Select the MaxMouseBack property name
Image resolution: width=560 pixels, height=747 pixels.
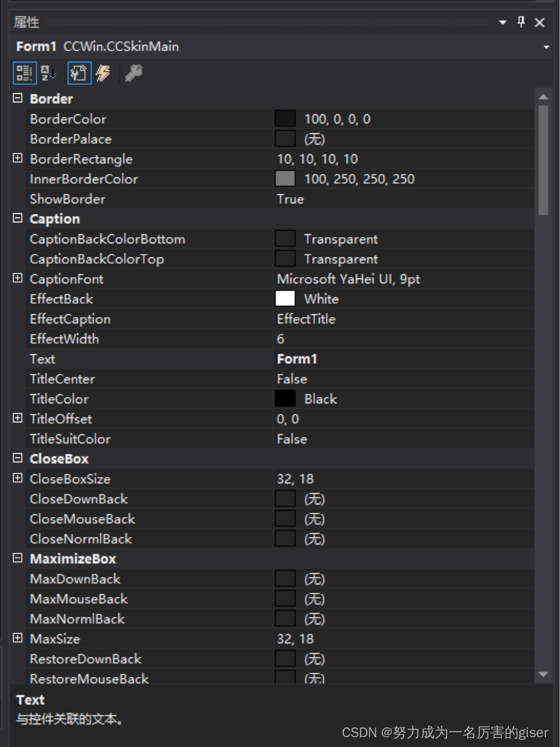pyautogui.click(x=78, y=599)
